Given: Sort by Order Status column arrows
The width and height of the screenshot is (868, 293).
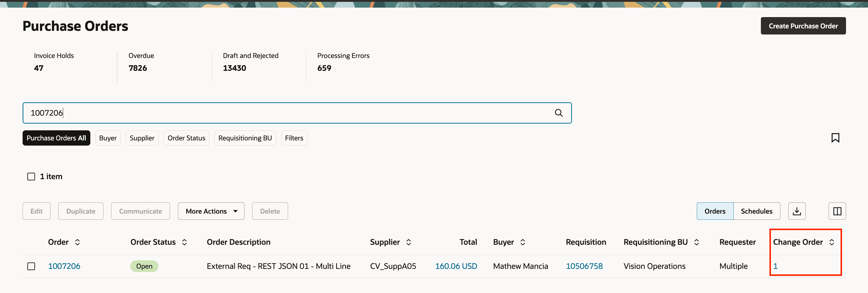Looking at the screenshot, I should [184, 242].
